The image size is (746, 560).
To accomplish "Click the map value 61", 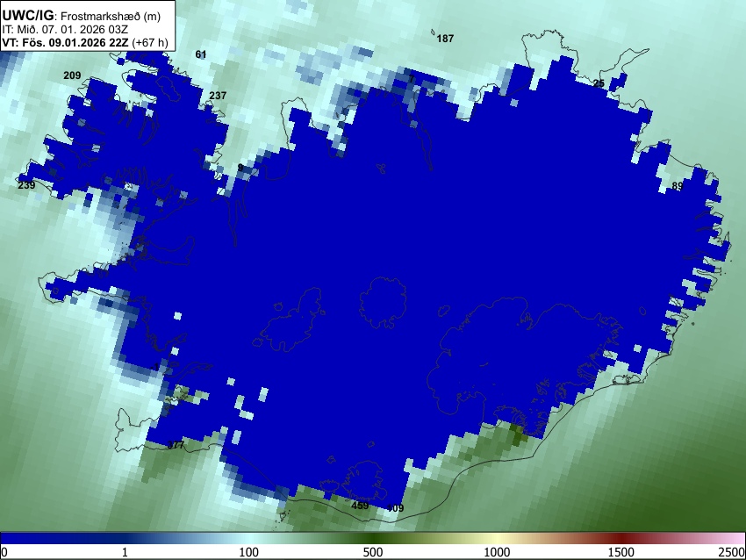I will (201, 54).
